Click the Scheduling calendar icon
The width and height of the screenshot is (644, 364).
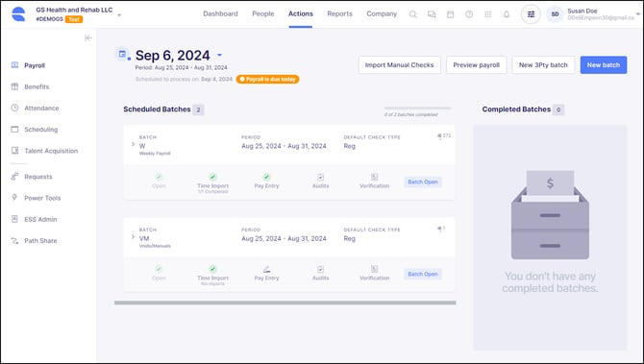click(14, 130)
